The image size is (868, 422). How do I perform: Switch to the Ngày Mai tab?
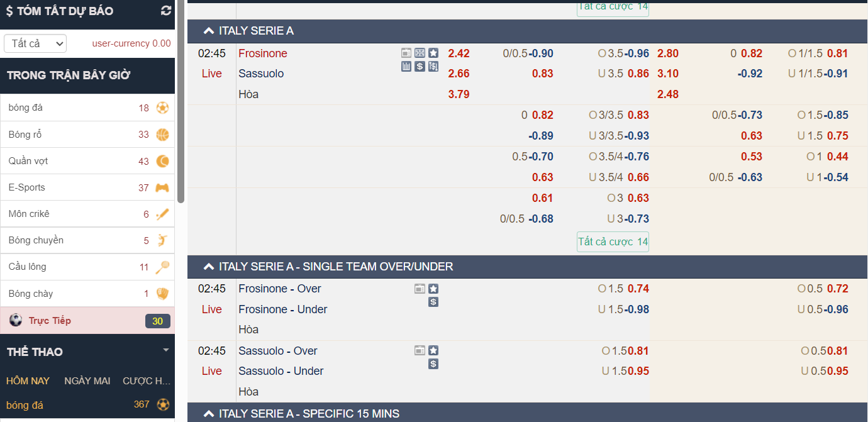[87, 380]
